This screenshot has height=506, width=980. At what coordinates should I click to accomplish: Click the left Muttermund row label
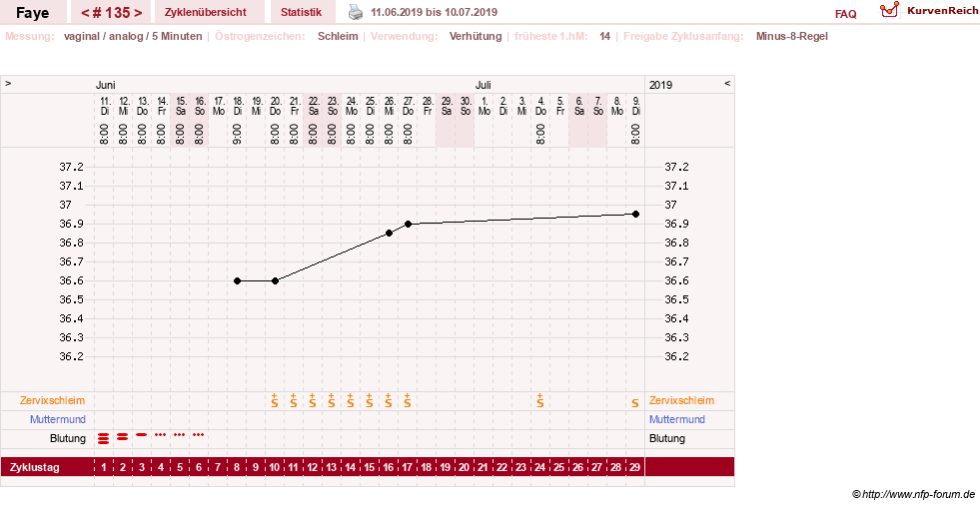pyautogui.click(x=58, y=419)
